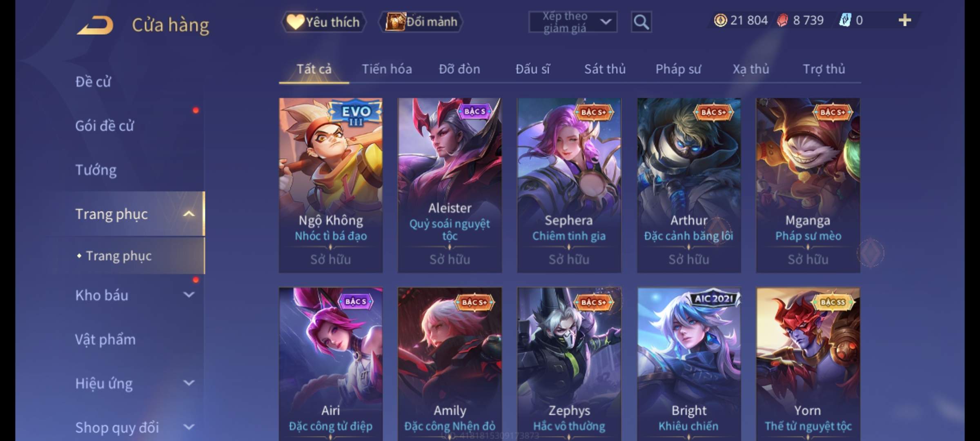
Task: Open the search magnifier icon
Action: [x=641, y=22]
